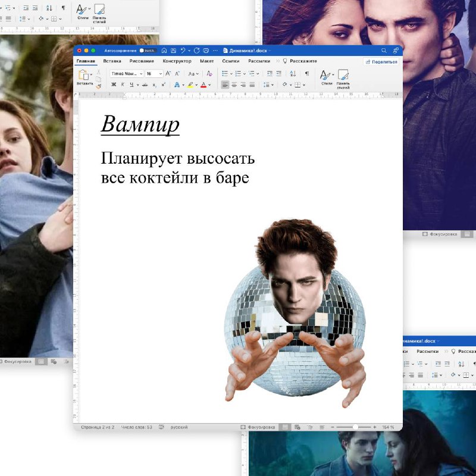Toggle the Автосохранение autosave switch
This screenshot has height=476, width=476.
click(x=147, y=51)
